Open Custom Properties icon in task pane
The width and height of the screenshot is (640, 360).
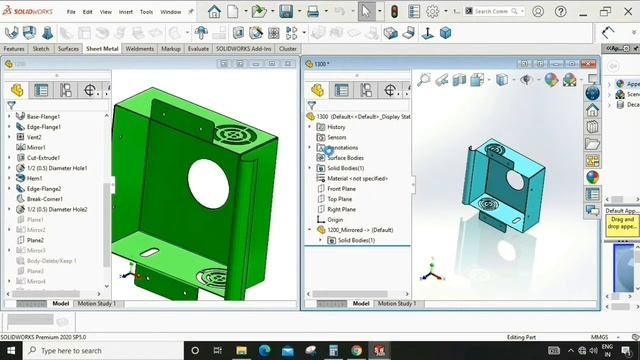[592, 194]
